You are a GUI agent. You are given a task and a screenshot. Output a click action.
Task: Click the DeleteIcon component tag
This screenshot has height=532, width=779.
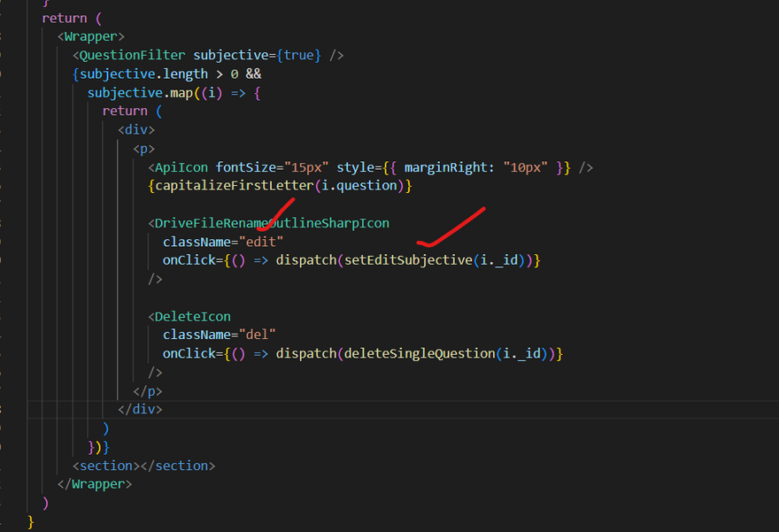[x=193, y=316]
